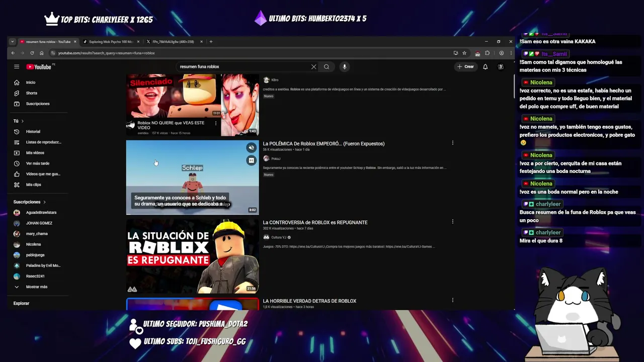Select the resumen funa roblox YouTube tab
The image size is (644, 362).
[x=48, y=42]
